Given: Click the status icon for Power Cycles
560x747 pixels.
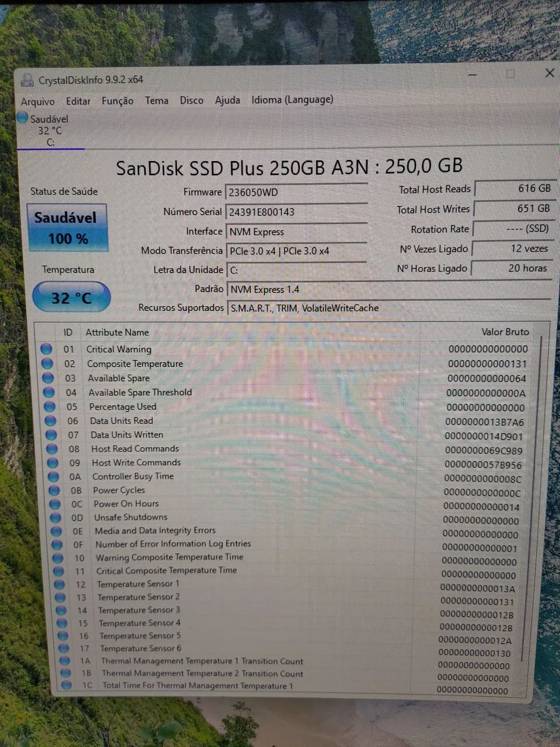Looking at the screenshot, I should (x=54, y=491).
